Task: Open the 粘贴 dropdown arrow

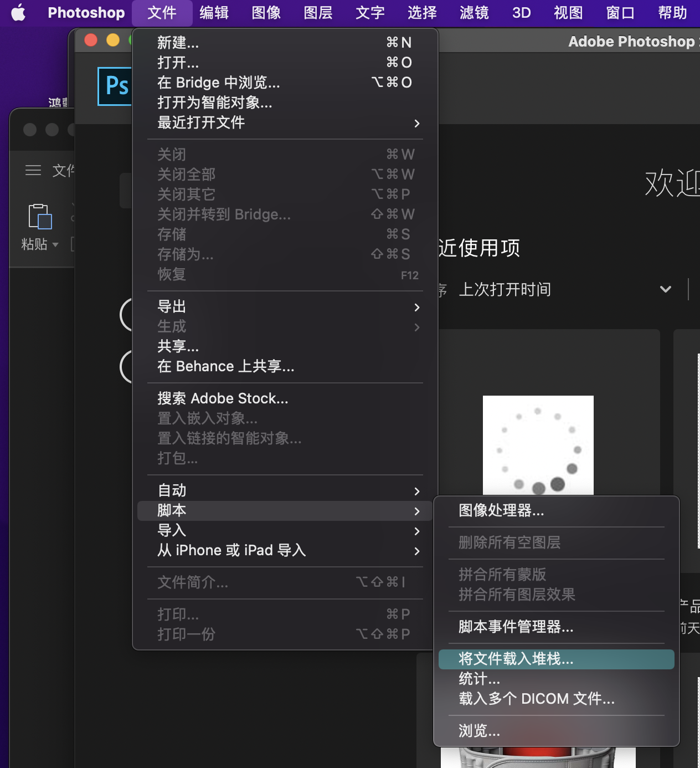Action: pos(55,244)
